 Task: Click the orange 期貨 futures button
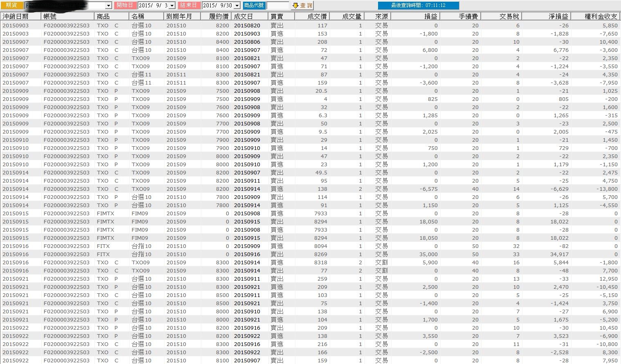coord(11,5)
